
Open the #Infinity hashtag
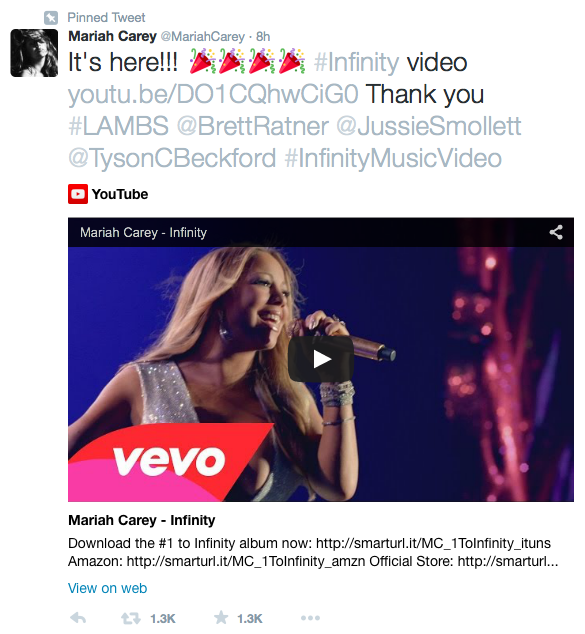(x=357, y=62)
